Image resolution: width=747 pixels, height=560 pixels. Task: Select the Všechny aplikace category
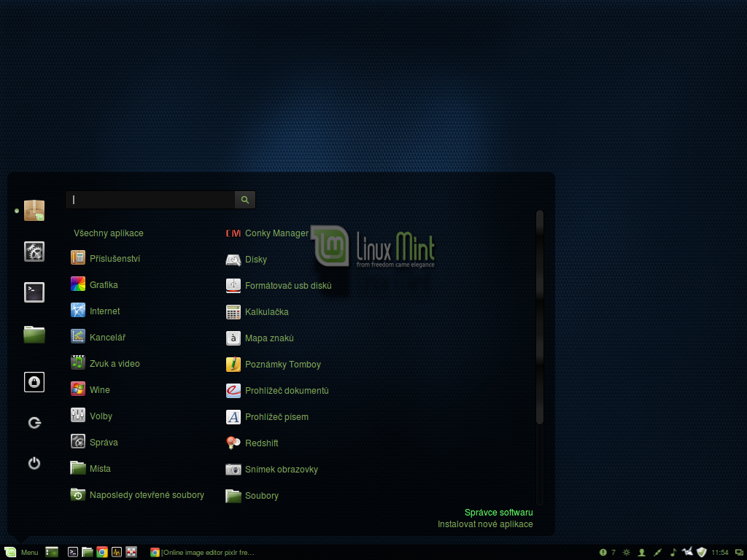[x=109, y=233]
